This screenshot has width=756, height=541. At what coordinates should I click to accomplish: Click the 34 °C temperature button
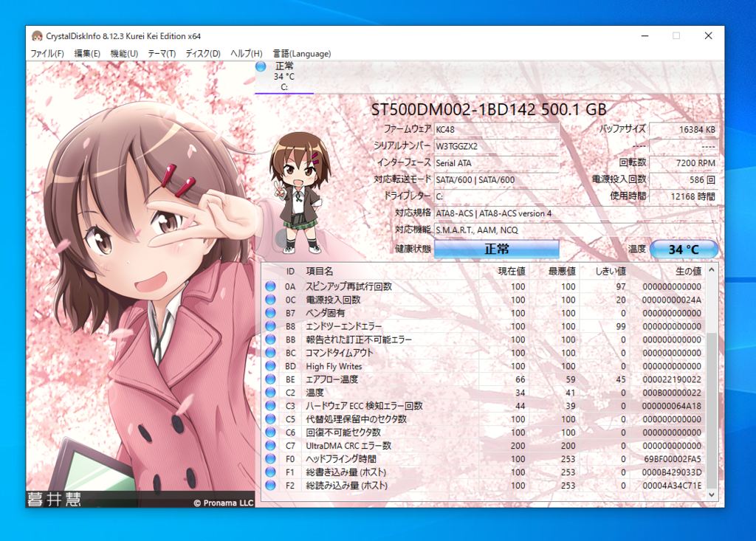click(684, 249)
